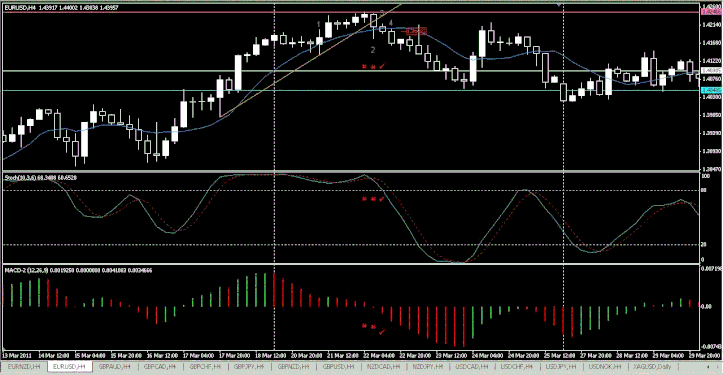Viewport: 723px width, 375px height.
Task: Click the 21 Mar 12:00 date label
Action: click(x=343, y=356)
